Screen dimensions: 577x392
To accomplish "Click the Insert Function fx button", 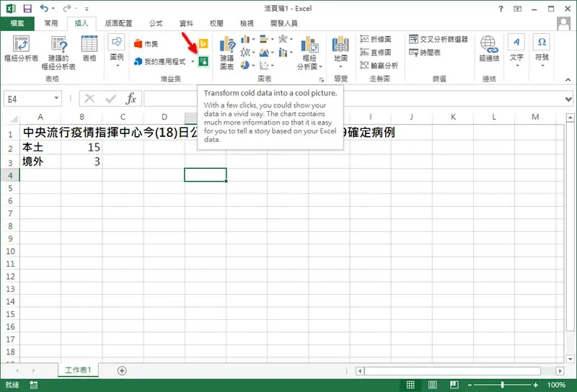I will click(131, 99).
